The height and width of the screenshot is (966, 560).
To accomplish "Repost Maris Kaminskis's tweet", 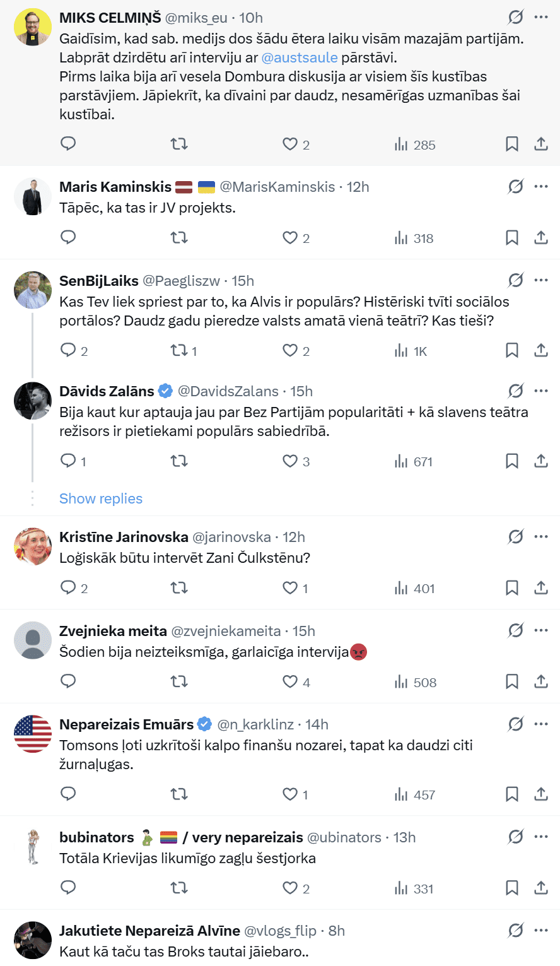I will [179, 238].
